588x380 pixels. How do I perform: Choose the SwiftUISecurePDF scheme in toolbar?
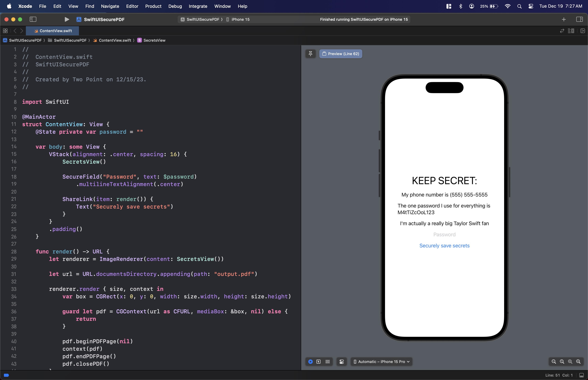click(x=200, y=19)
